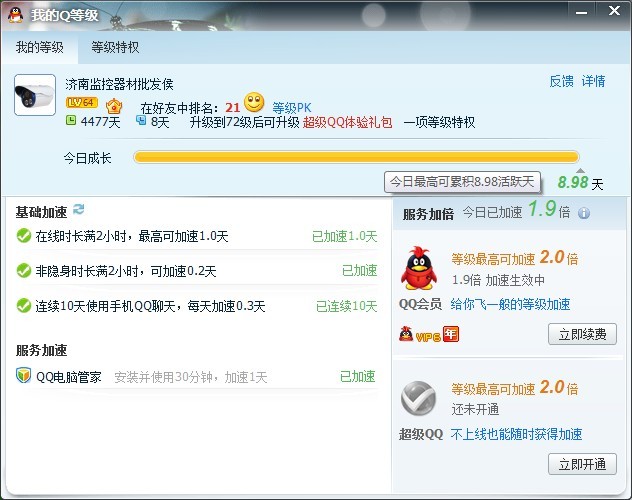Click the security camera profile avatar

(x=35, y=95)
